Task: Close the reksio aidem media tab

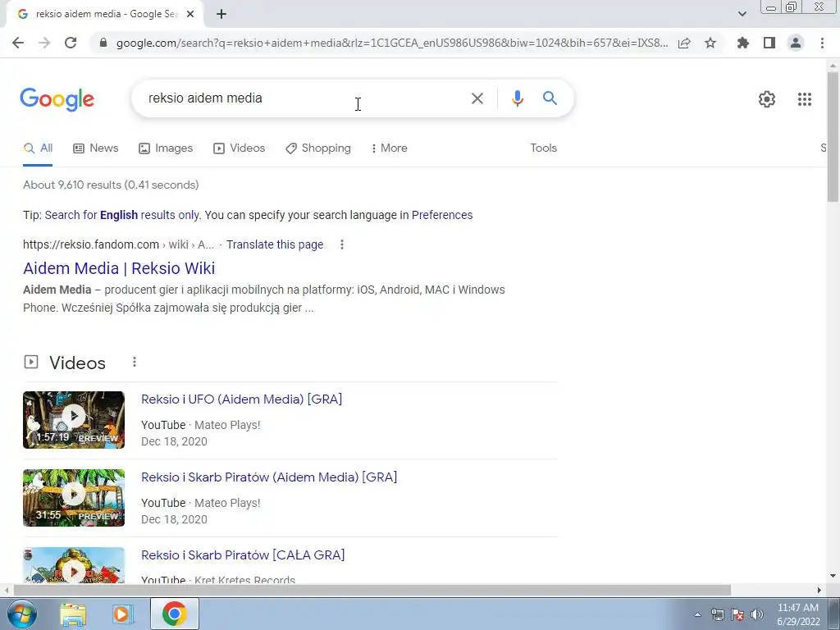Action: point(190,15)
